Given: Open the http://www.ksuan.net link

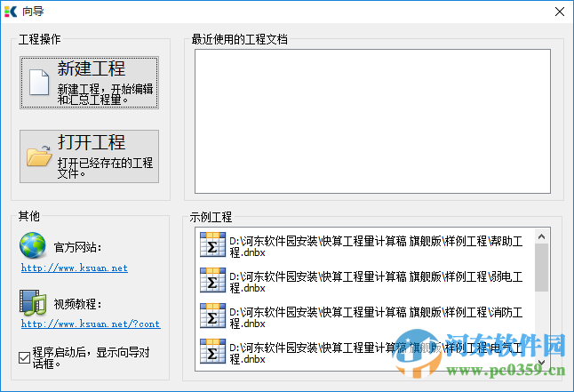Looking at the screenshot, I should click(75, 268).
